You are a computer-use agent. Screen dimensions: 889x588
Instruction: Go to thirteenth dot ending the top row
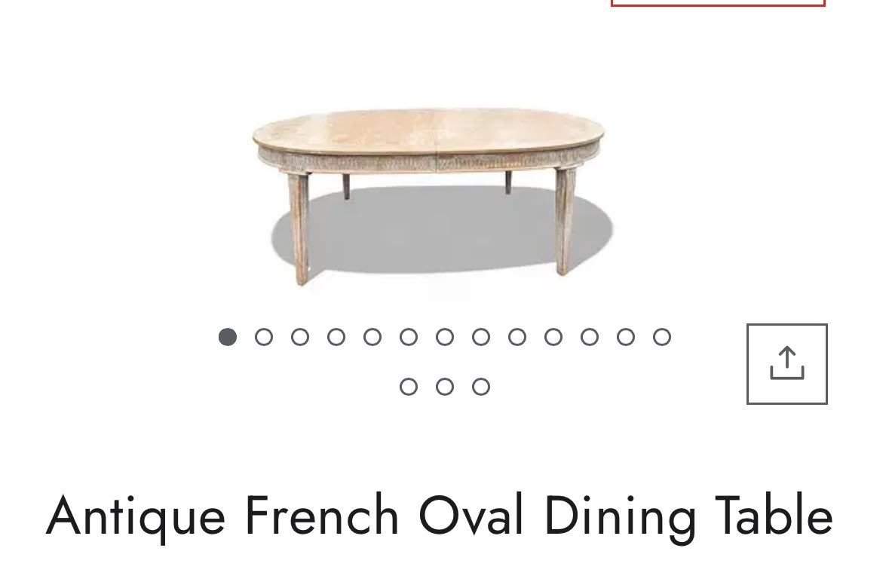[x=662, y=337]
